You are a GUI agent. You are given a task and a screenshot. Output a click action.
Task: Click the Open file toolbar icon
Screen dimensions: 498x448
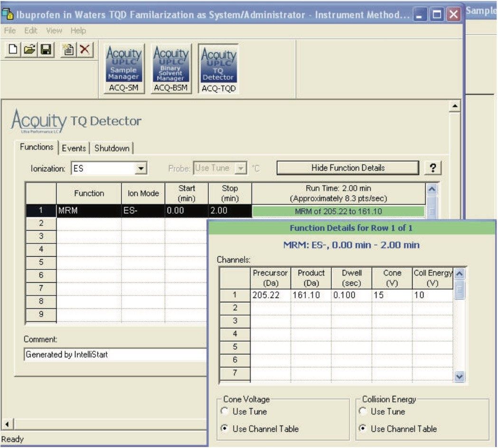click(29, 50)
